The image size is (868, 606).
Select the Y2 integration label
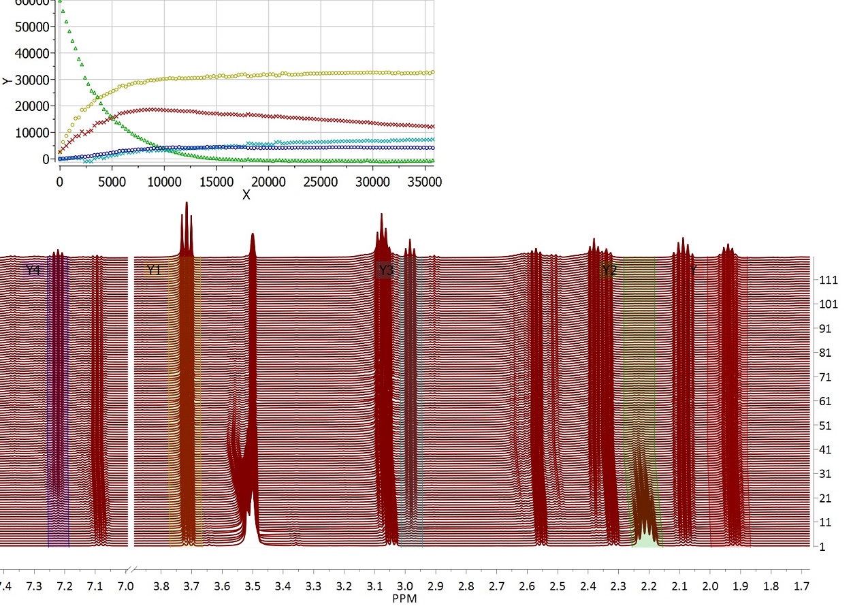(609, 270)
